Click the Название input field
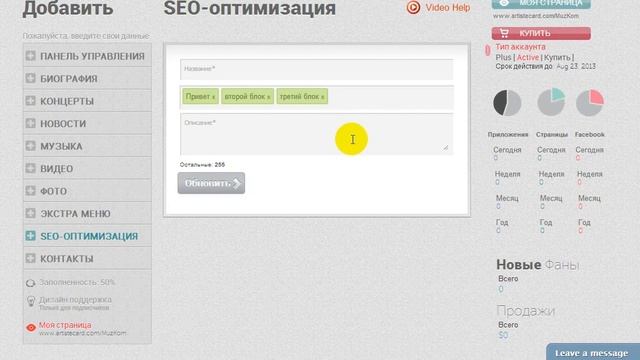Screen dimensions: 640x360 point(316,69)
